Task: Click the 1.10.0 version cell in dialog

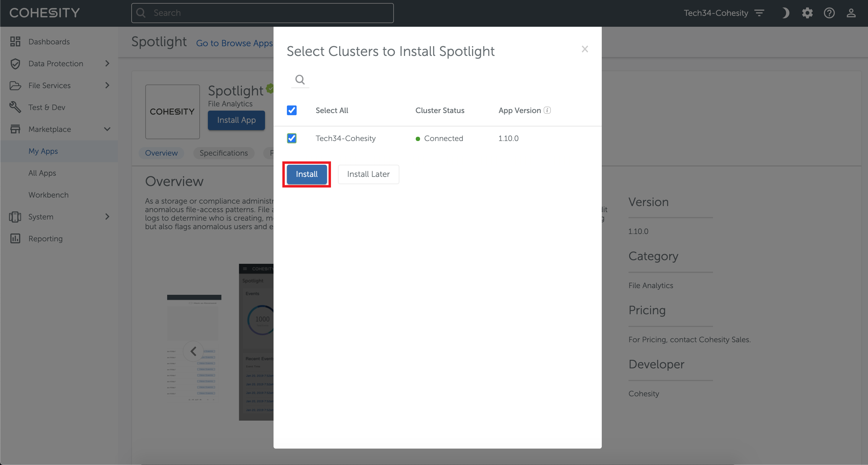Action: 508,139
